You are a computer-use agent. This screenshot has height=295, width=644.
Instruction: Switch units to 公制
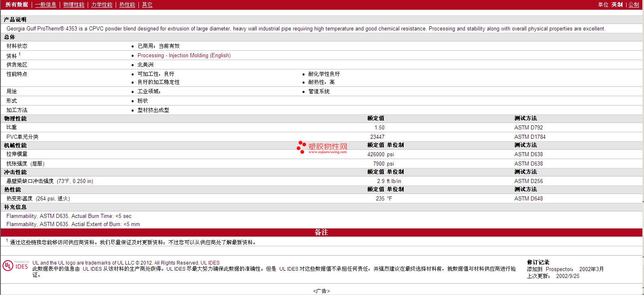coord(634,5)
